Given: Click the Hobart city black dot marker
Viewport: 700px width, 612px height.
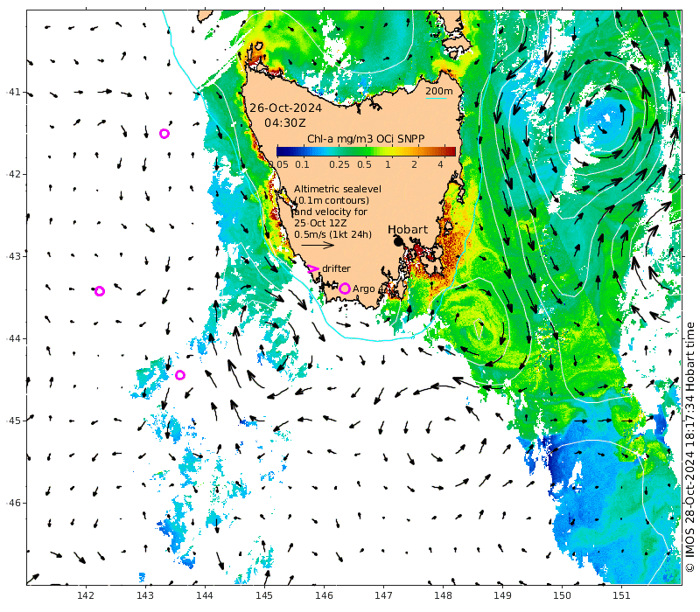Looking at the screenshot, I should point(398,241).
